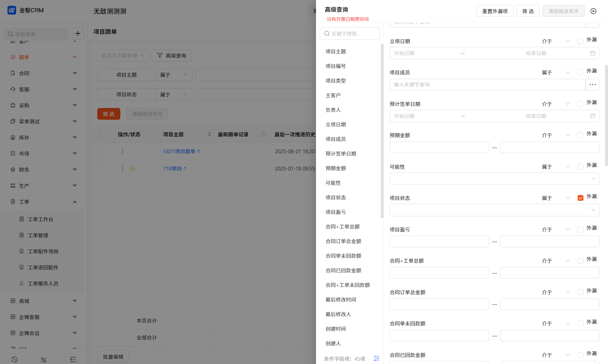Expand the 可能性 value dropdown

click(494, 179)
